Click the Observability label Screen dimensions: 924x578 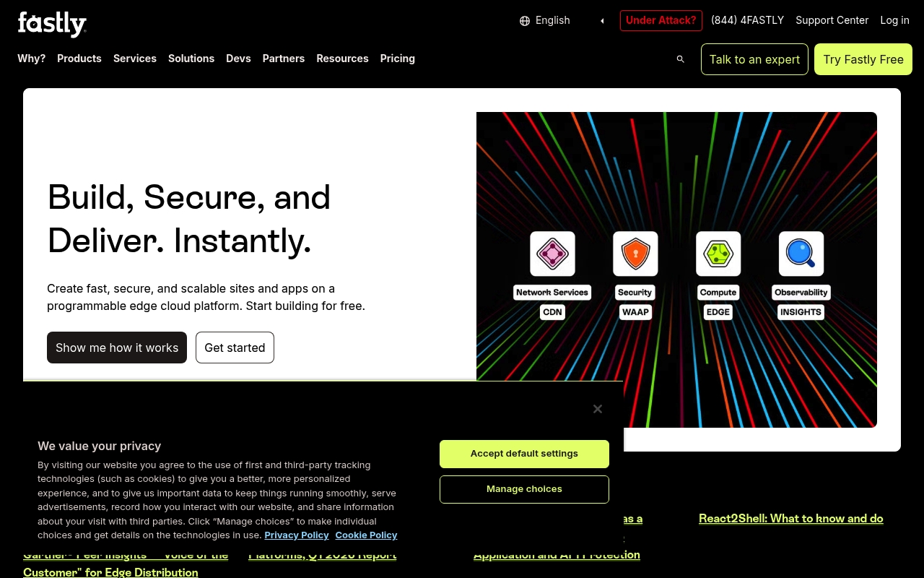tap(801, 293)
